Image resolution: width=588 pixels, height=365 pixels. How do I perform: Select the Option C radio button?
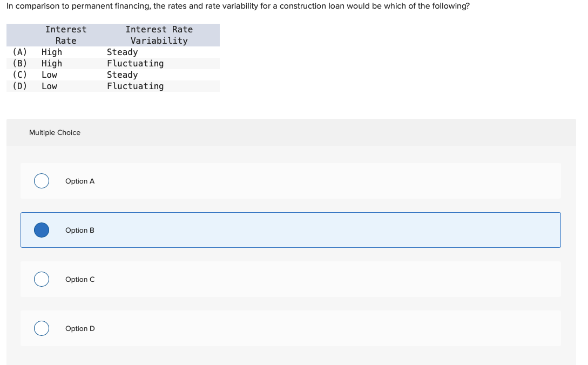point(42,279)
